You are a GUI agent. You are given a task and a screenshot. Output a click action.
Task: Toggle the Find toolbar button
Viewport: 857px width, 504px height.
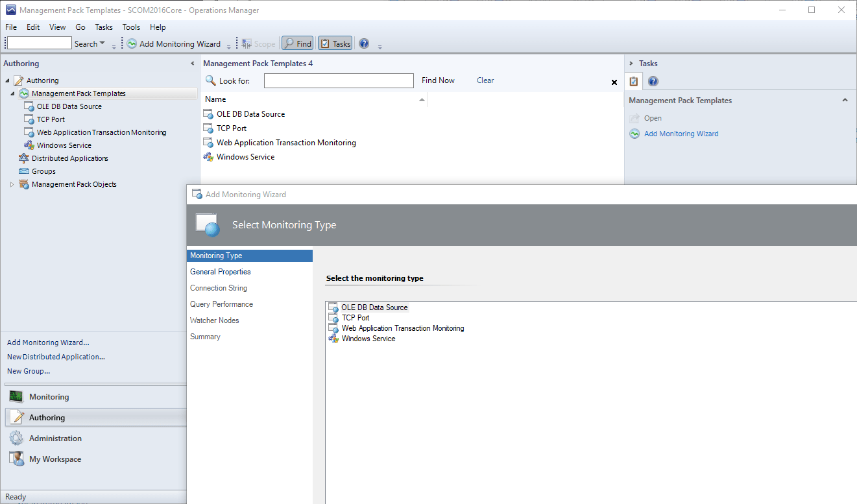click(x=298, y=44)
